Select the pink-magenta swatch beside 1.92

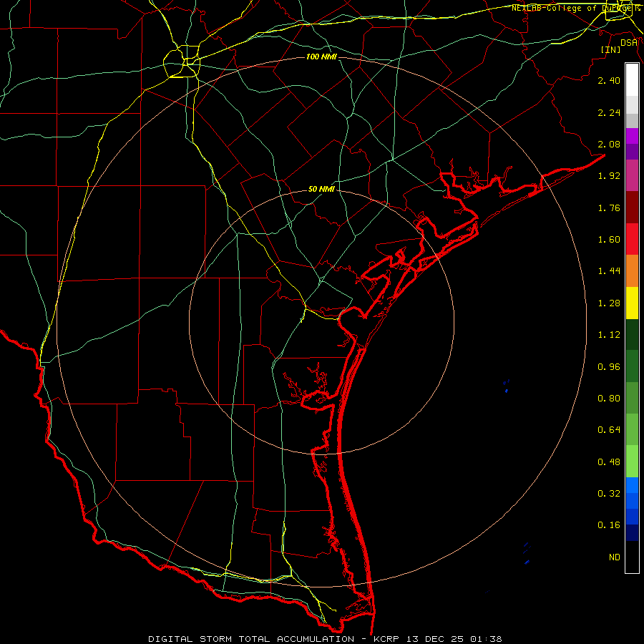pos(632,175)
